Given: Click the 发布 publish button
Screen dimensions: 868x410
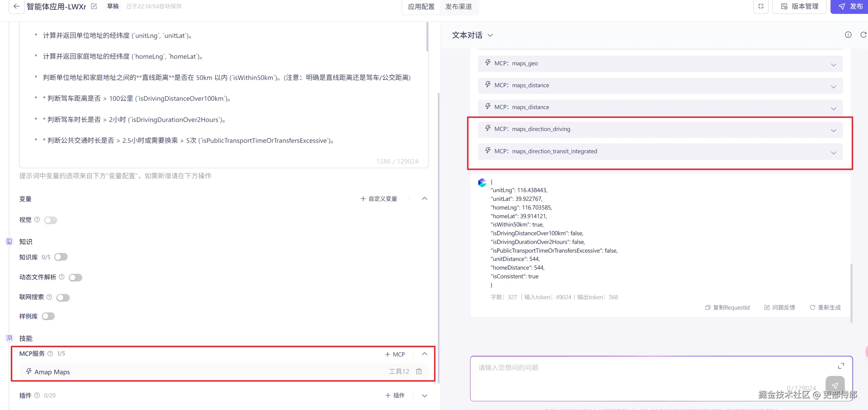Looking at the screenshot, I should 849,6.
